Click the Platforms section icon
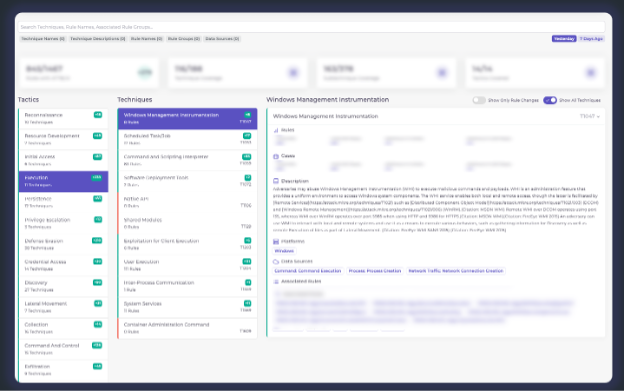Image resolution: width=624 pixels, height=392 pixels. click(x=276, y=242)
